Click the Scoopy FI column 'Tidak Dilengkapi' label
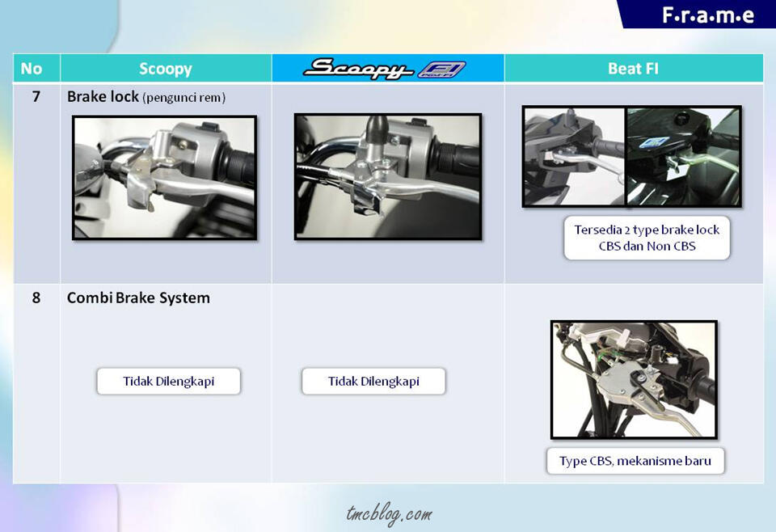This screenshot has width=776, height=532. 373,381
